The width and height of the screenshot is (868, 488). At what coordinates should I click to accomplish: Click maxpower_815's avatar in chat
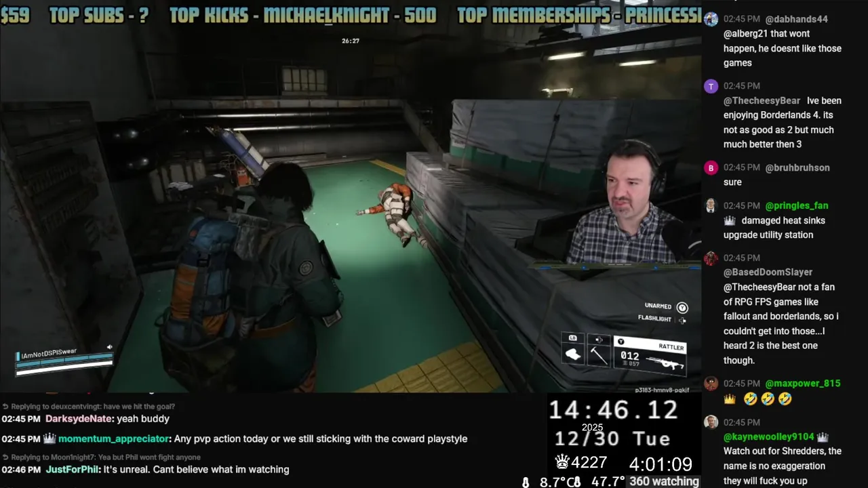pos(711,384)
